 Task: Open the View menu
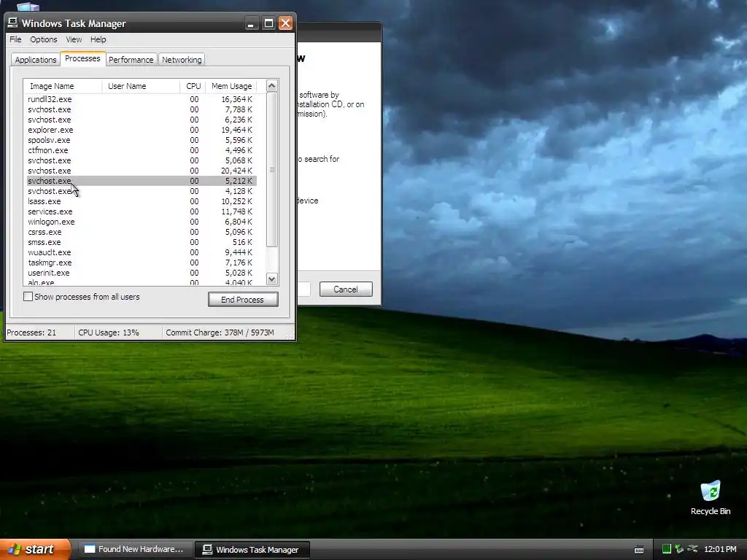(x=74, y=39)
